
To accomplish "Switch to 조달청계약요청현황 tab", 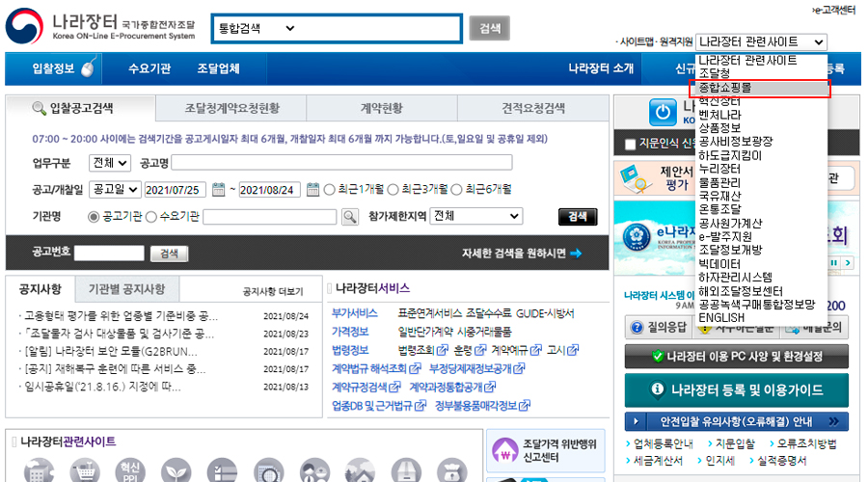I will tap(231, 108).
